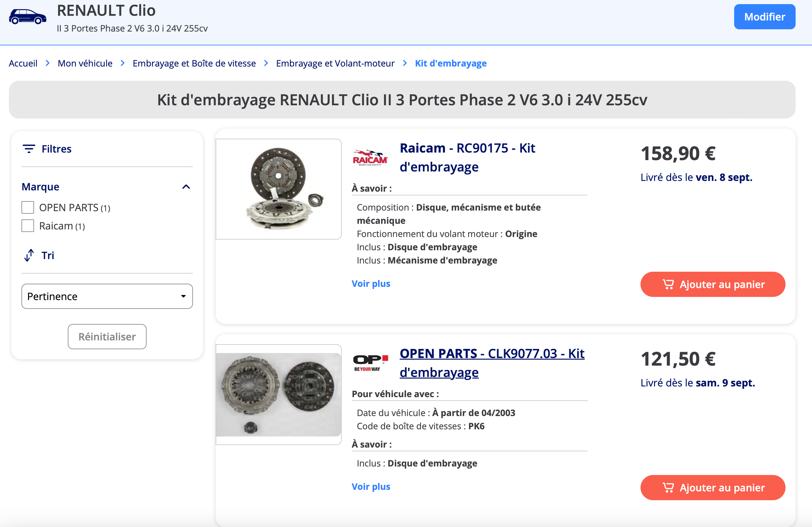Expand Voir plus for the OPEN PARTS kit
812x527 pixels.
pyautogui.click(x=371, y=486)
